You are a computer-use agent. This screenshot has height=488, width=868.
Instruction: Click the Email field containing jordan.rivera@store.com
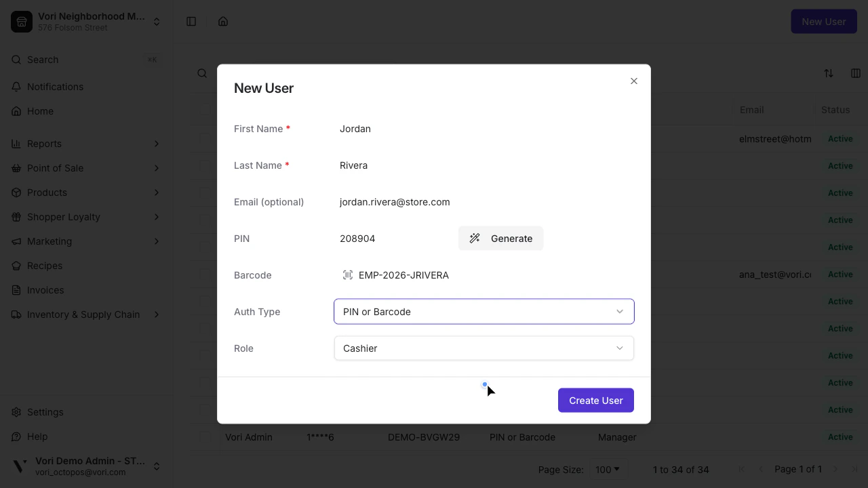tap(395, 202)
